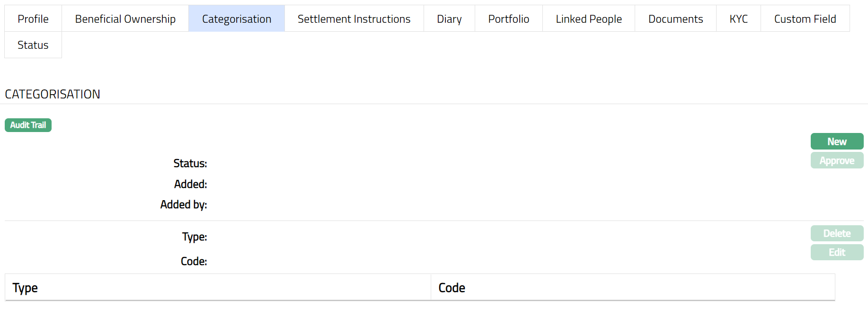This screenshot has height=309, width=868.
Task: Sort table by Type column header
Action: coord(25,288)
